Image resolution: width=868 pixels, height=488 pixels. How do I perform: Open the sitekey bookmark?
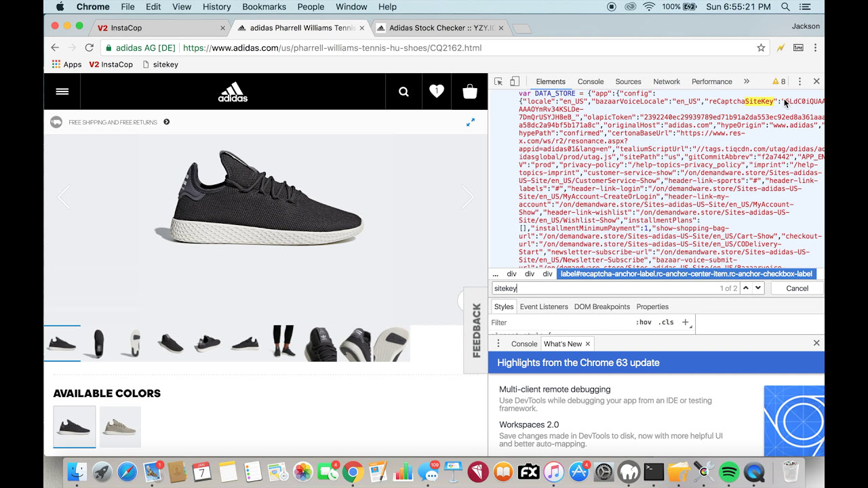(x=160, y=64)
